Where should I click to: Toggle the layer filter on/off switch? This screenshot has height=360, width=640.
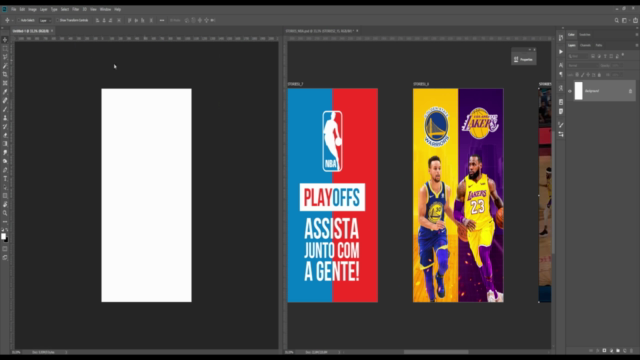623,55
